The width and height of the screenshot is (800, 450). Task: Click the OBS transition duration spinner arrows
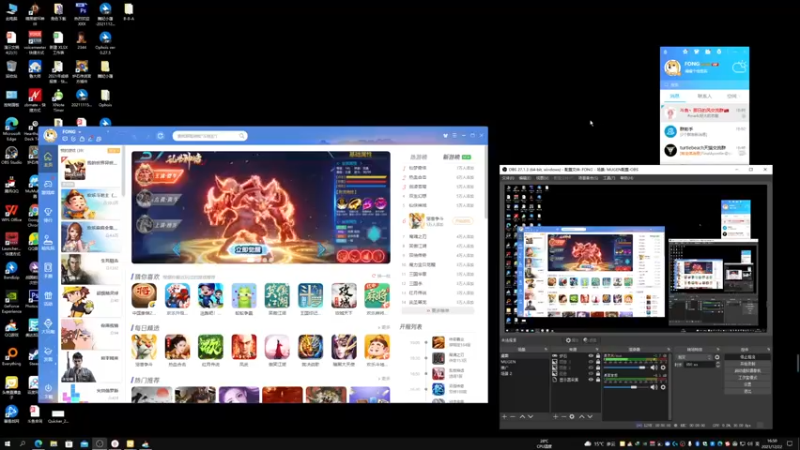pyautogui.click(x=718, y=364)
